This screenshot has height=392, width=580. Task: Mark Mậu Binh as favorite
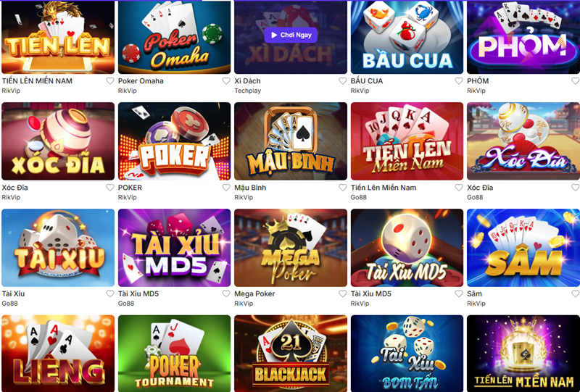pos(342,188)
